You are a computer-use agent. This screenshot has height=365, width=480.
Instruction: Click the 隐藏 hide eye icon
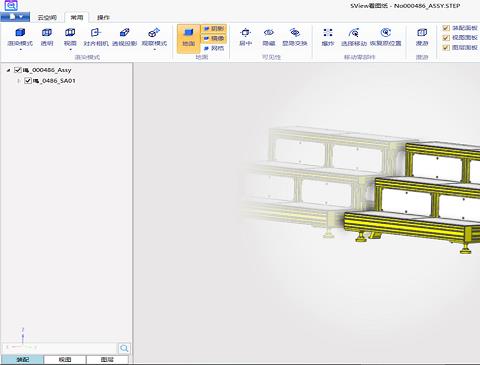click(x=269, y=33)
